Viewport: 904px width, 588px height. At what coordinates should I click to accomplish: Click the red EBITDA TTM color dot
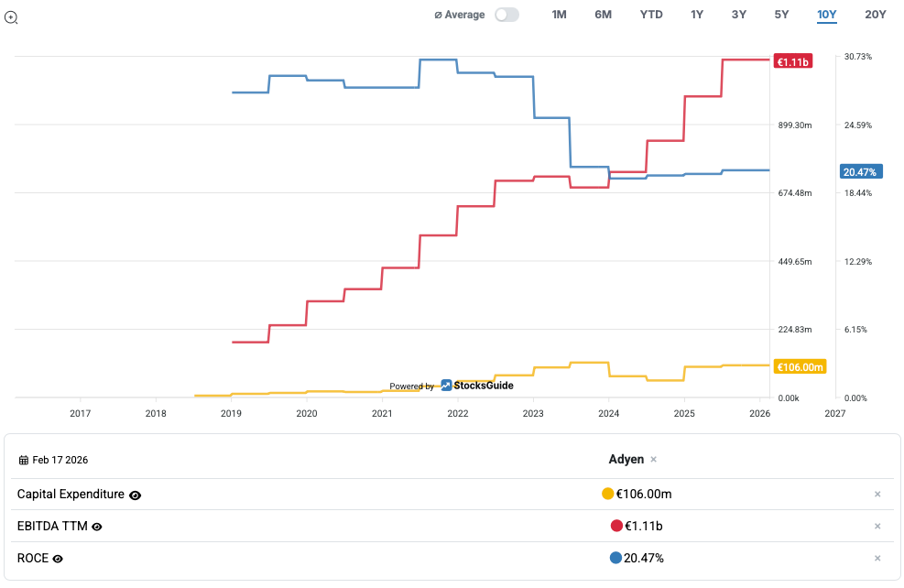click(615, 526)
